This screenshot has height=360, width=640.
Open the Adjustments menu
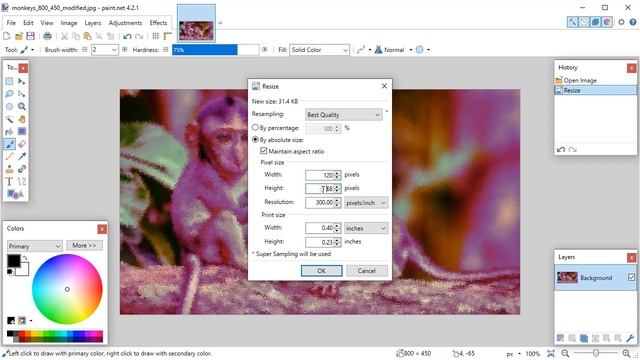(x=125, y=23)
